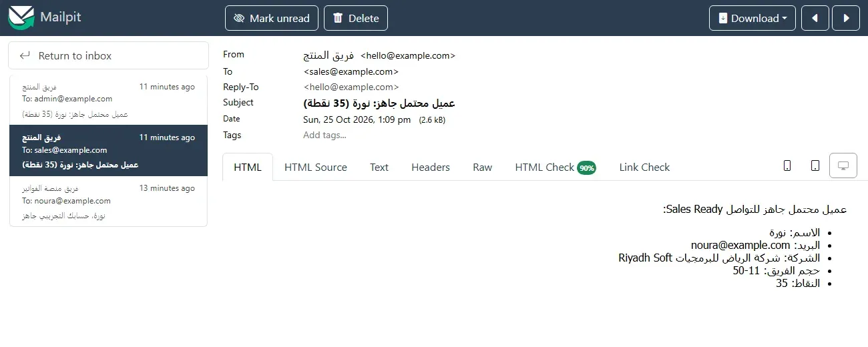The image size is (868, 347).
Task: Click the points value 35 line
Action: click(798, 283)
